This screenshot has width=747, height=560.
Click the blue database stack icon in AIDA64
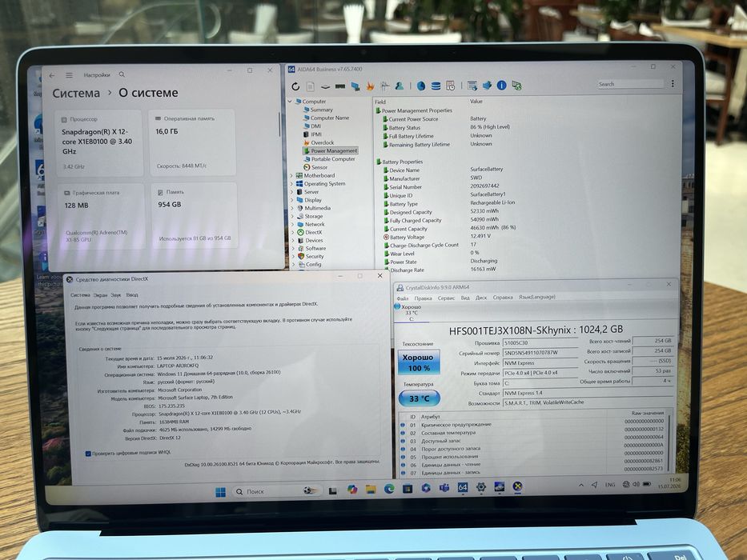point(436,86)
